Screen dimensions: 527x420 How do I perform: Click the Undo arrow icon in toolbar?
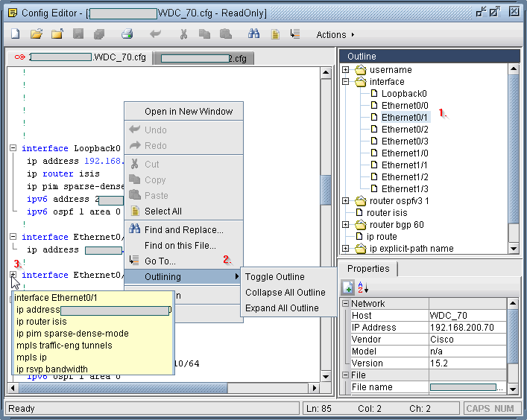(155, 34)
